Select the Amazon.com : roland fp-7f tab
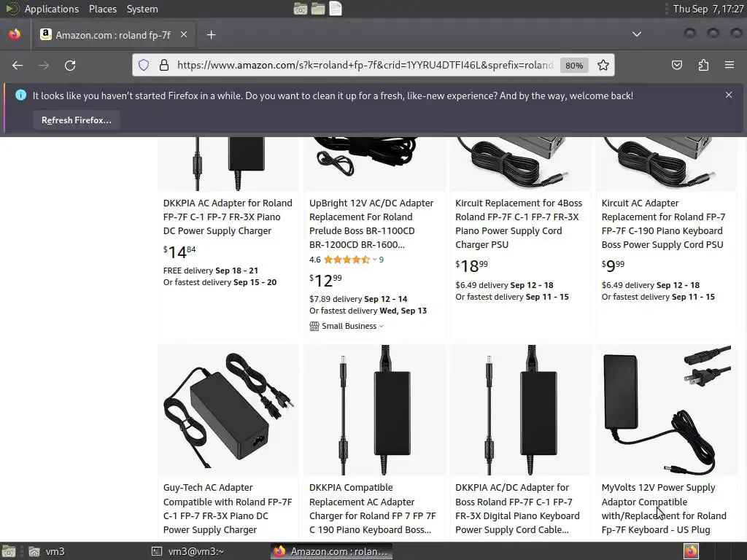The width and height of the screenshot is (747, 560). (113, 35)
